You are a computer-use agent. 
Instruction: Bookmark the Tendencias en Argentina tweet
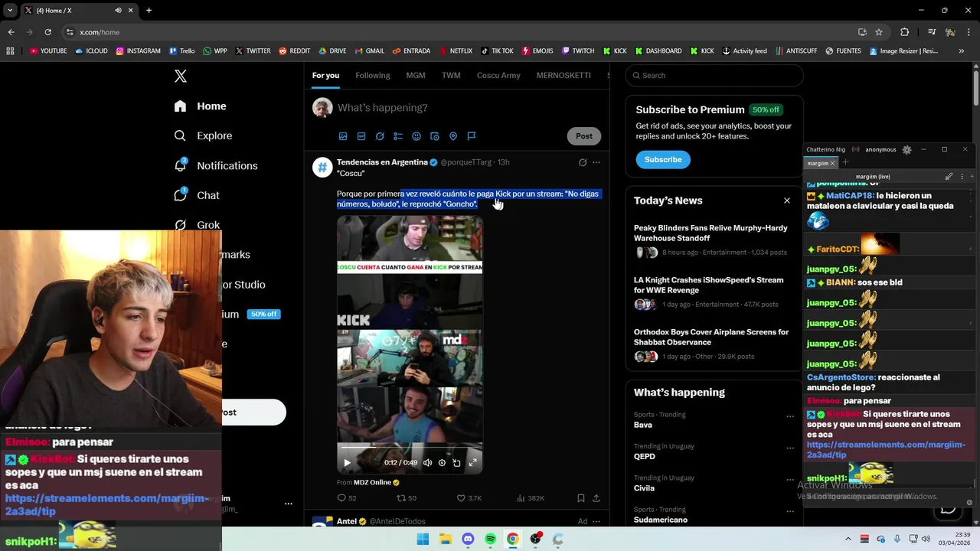click(x=581, y=498)
